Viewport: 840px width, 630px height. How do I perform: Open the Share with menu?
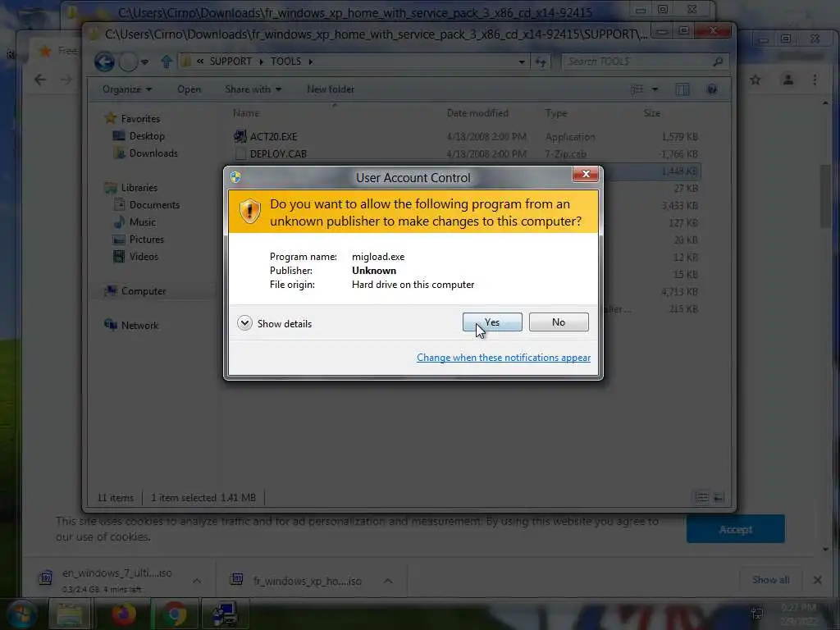[x=253, y=89]
